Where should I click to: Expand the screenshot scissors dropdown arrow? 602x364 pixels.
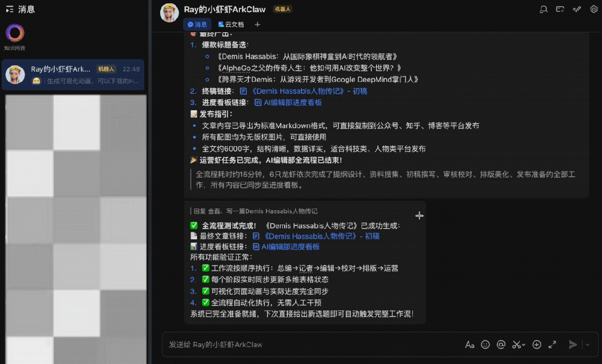(x=524, y=345)
